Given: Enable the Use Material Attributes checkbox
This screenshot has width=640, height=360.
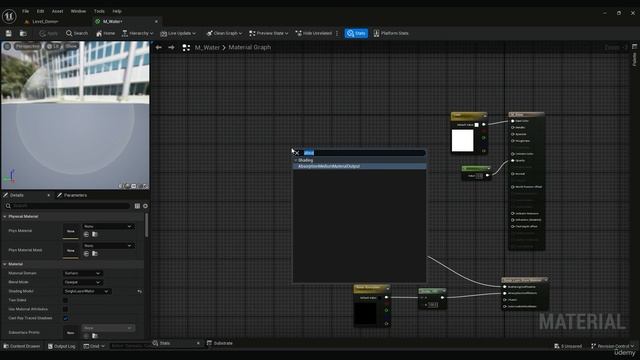Looking at the screenshot, I should (x=65, y=309).
